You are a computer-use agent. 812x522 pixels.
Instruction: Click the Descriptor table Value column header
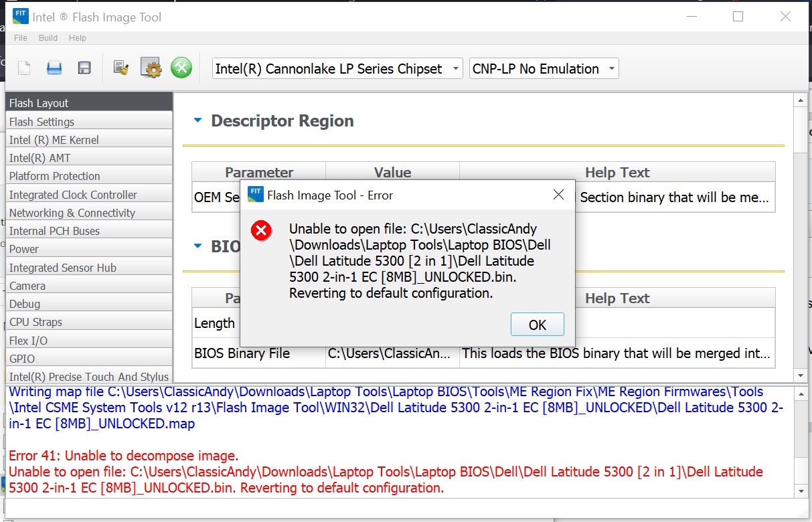392,172
